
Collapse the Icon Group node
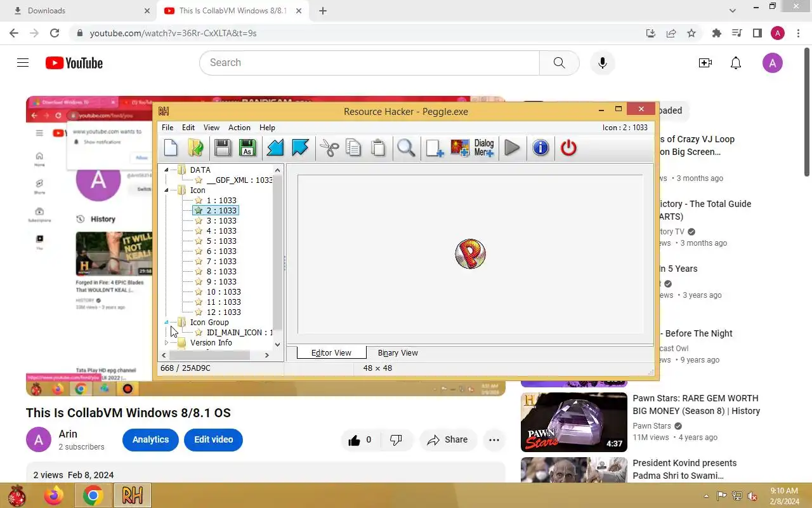[x=166, y=323]
